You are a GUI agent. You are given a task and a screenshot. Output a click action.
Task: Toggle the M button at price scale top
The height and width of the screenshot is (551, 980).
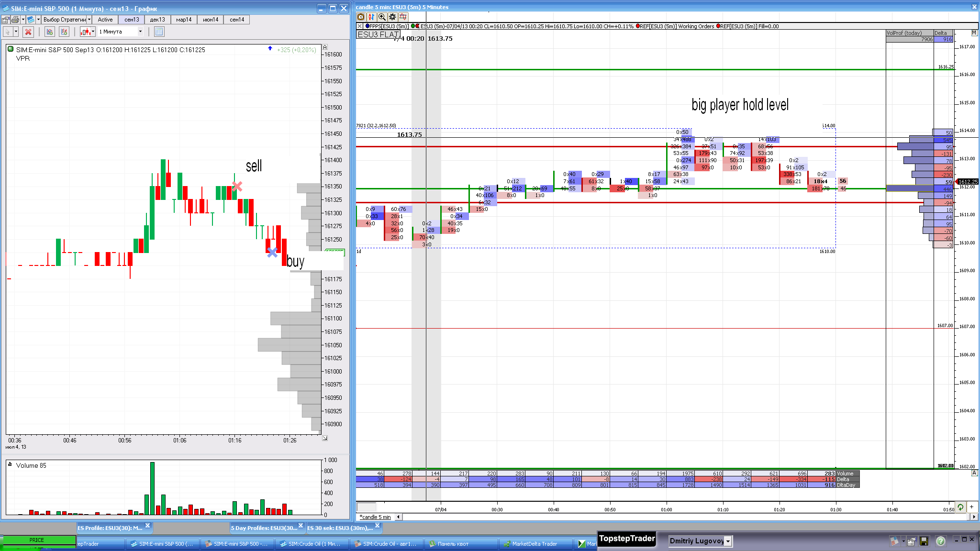coord(974,33)
